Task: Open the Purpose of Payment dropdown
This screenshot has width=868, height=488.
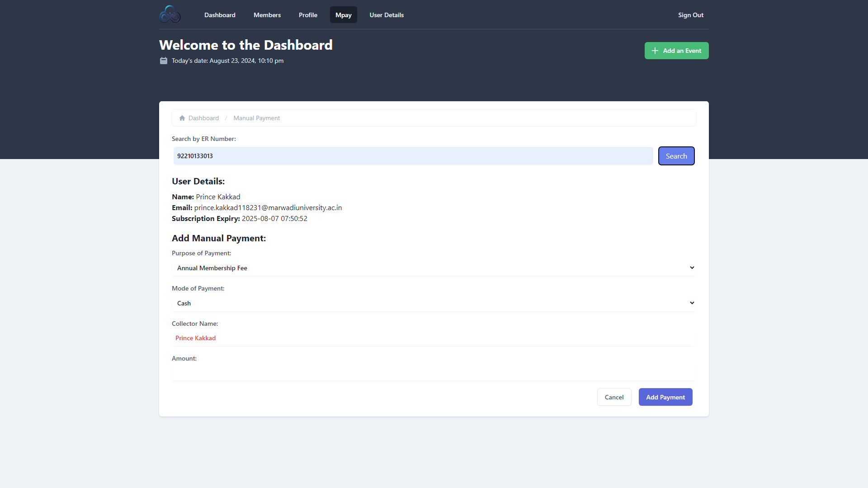Action: click(433, 268)
